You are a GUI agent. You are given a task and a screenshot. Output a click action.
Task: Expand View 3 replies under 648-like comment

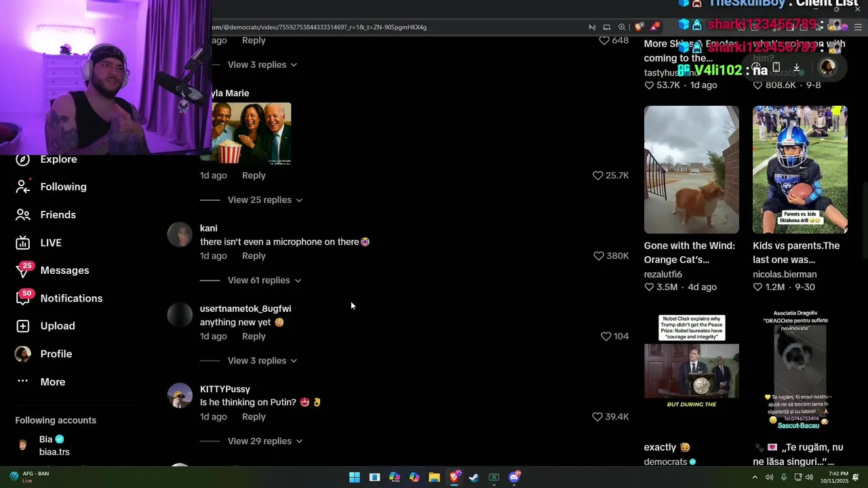coord(262,64)
